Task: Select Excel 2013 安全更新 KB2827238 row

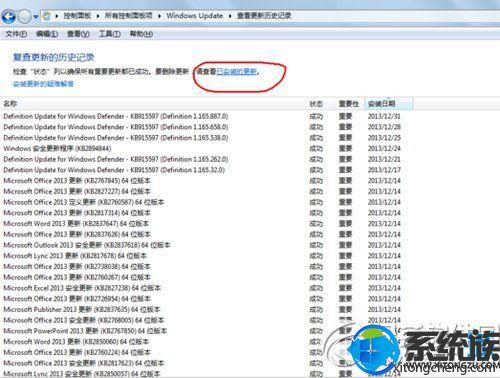Action: click(x=82, y=288)
